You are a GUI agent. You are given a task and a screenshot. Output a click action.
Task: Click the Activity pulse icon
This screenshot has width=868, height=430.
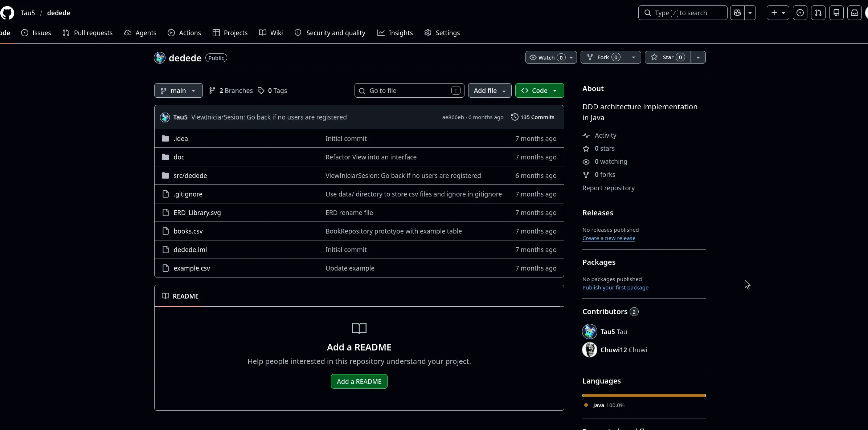[x=586, y=135]
